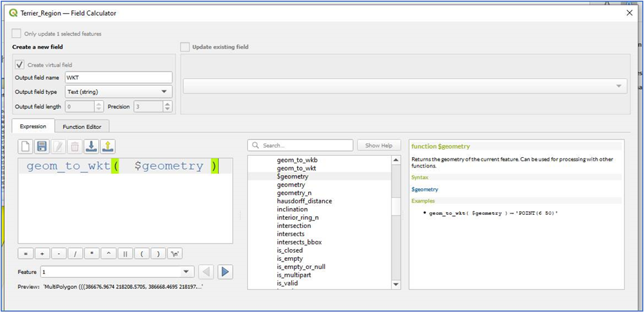This screenshot has width=644, height=313.
Task: Select is_valid in function list
Action: [287, 283]
